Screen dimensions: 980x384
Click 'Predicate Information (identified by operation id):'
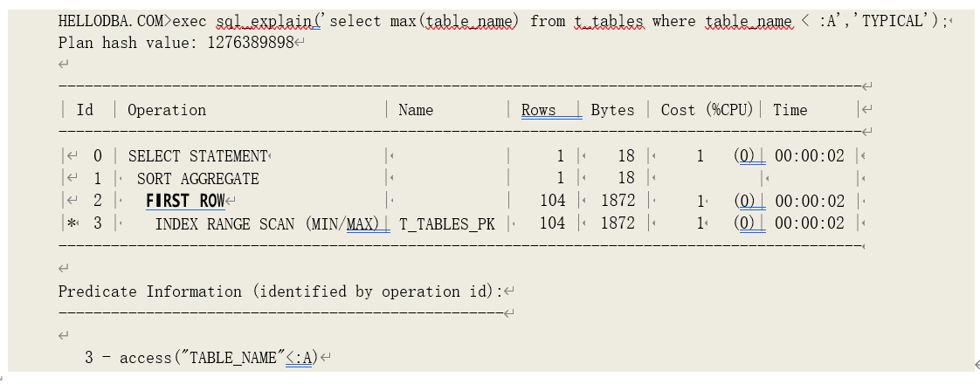[280, 291]
